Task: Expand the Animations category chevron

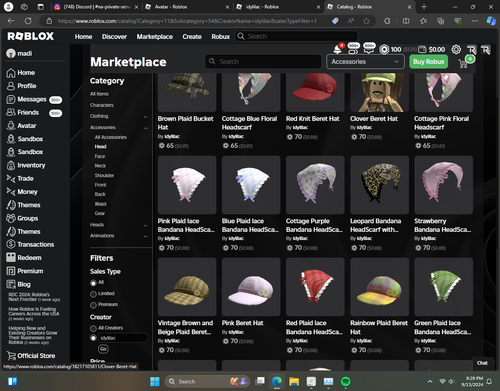Action: [145, 236]
